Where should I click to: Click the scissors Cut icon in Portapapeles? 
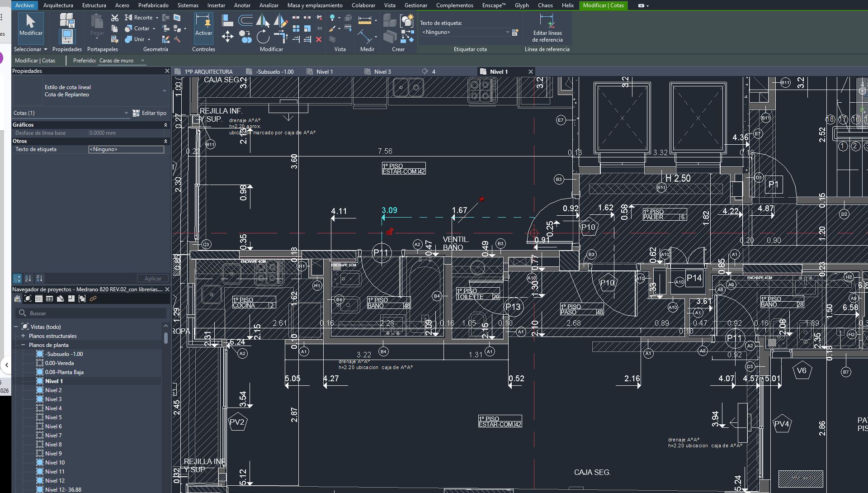click(115, 18)
